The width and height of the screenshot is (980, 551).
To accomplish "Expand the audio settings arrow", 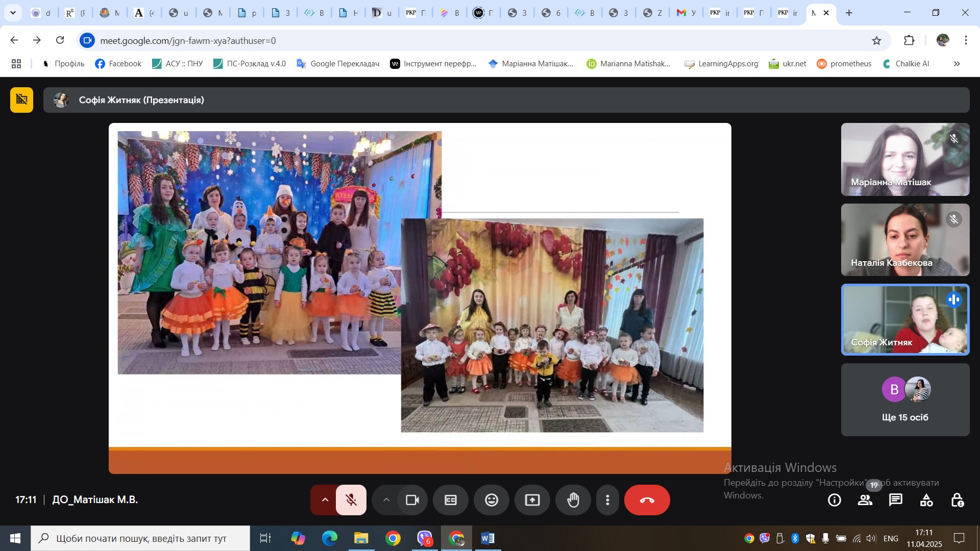I will click(325, 500).
